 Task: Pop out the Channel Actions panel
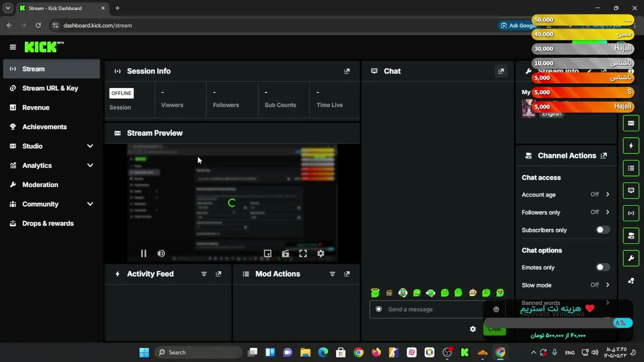(604, 156)
